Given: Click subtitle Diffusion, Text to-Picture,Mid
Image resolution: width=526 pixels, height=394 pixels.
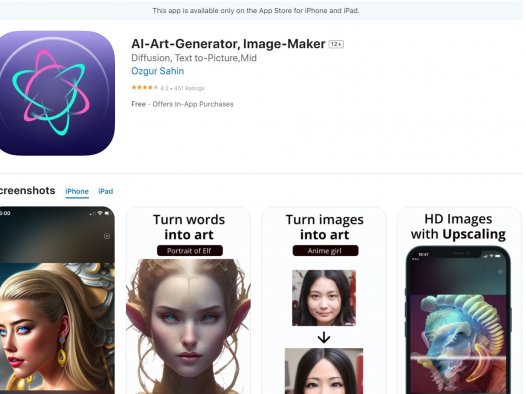Looking at the screenshot, I should point(194,58).
